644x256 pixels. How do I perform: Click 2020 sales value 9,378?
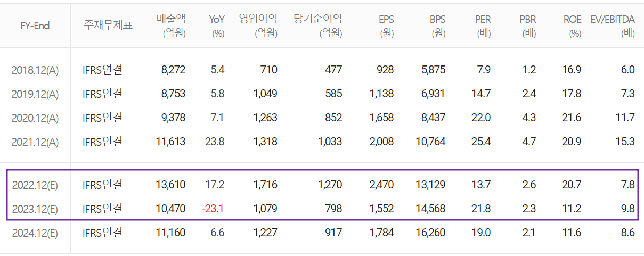tap(173, 118)
